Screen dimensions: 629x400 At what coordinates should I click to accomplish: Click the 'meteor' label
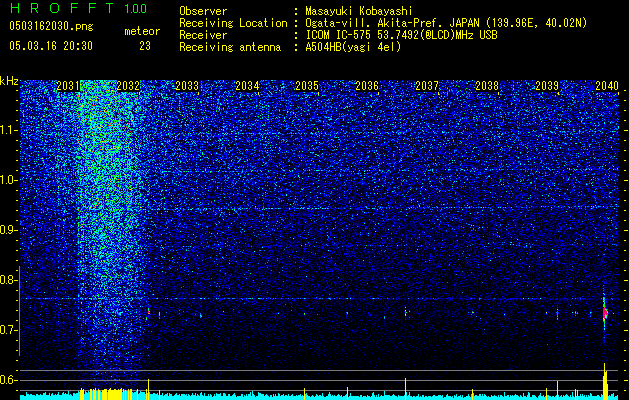[142, 31]
